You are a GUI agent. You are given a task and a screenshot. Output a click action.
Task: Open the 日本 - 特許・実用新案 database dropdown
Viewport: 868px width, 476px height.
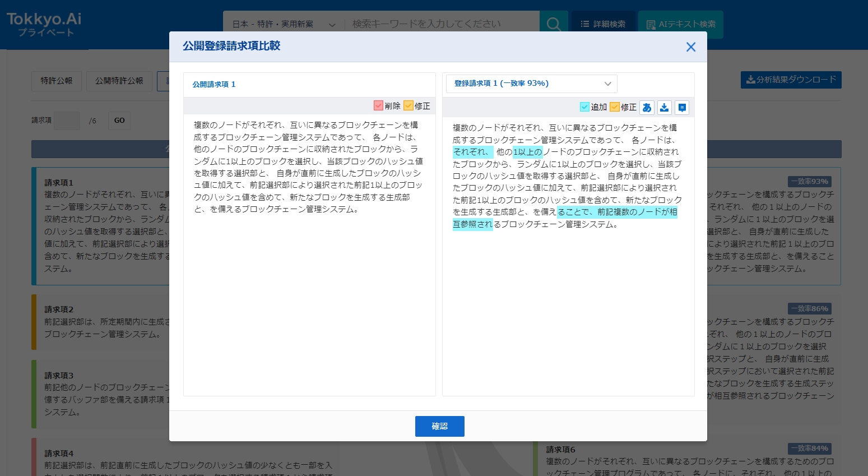284,24
